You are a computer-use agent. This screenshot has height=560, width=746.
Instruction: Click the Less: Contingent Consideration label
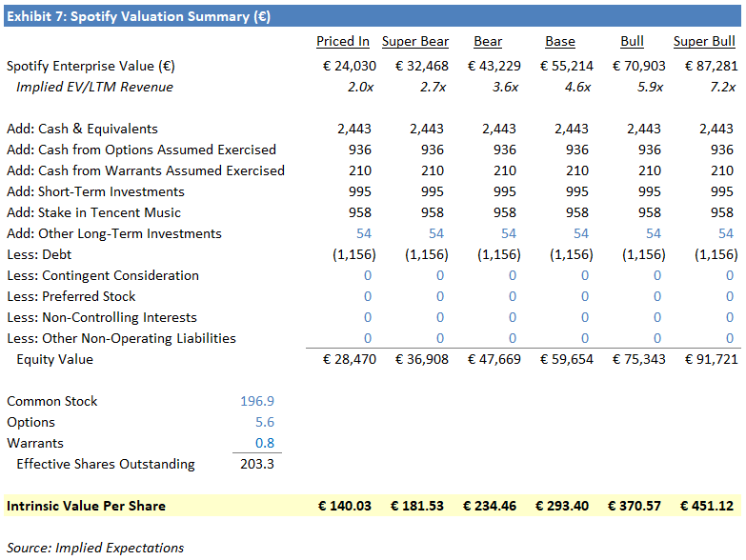[x=103, y=275]
